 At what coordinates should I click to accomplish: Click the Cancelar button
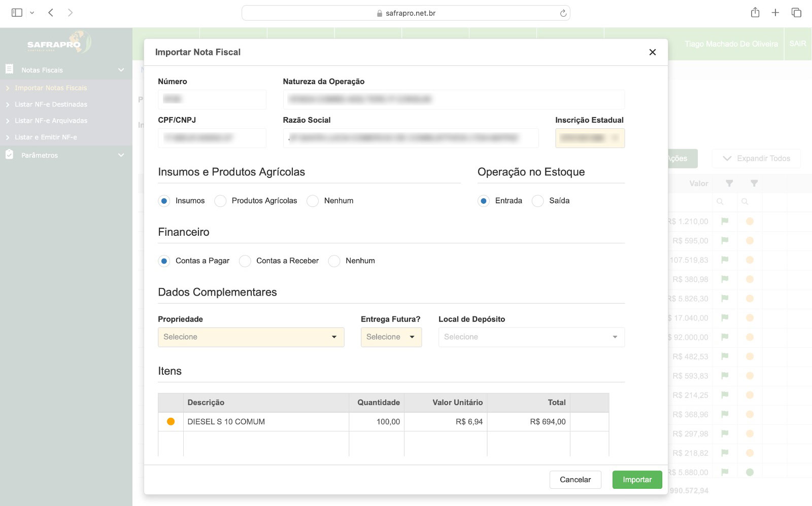click(x=575, y=480)
